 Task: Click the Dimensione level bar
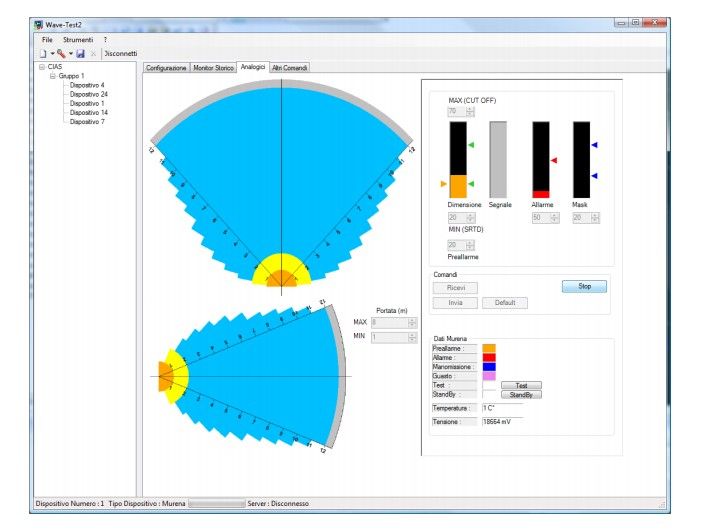[458, 160]
